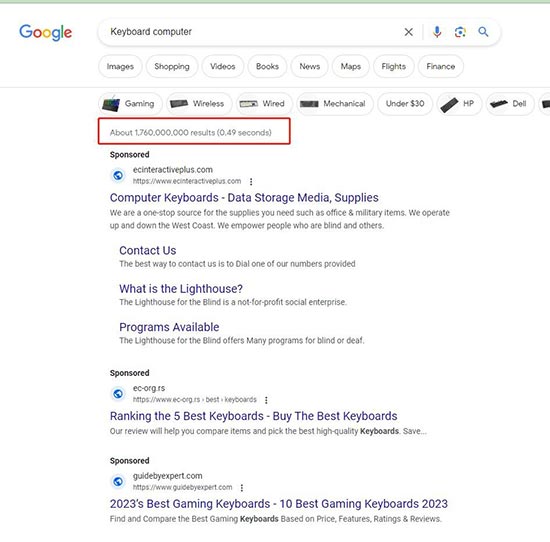
Task: Open the News search tab
Action: (310, 66)
